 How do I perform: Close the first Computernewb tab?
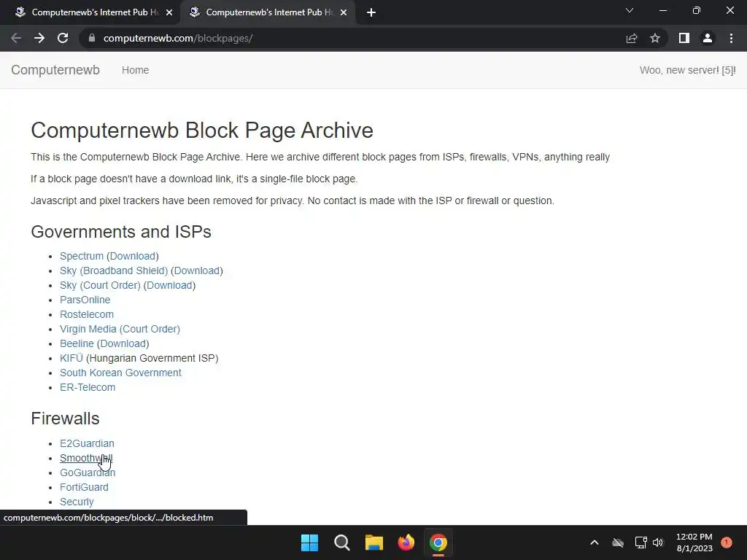click(x=169, y=12)
